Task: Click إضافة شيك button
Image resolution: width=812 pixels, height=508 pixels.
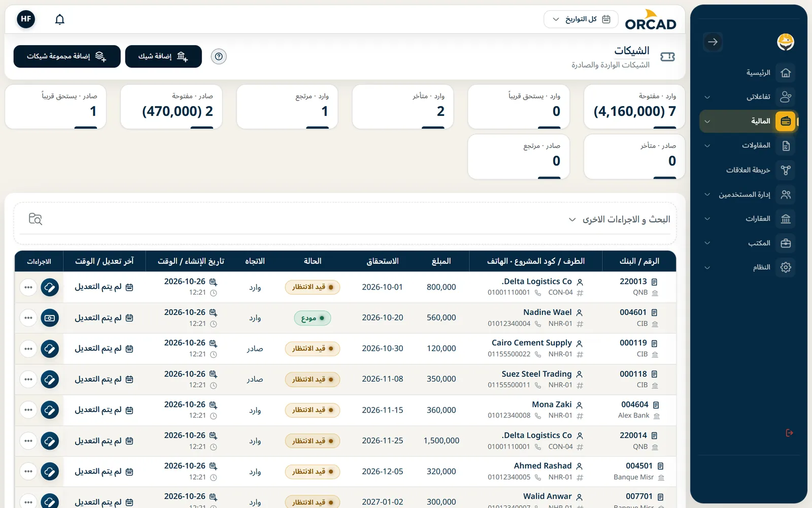Action: pos(163,56)
